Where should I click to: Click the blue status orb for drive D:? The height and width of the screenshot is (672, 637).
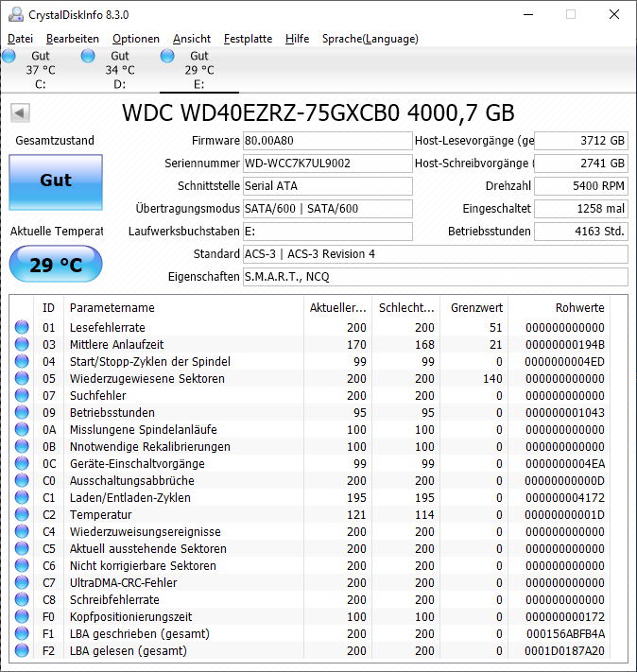(88, 56)
